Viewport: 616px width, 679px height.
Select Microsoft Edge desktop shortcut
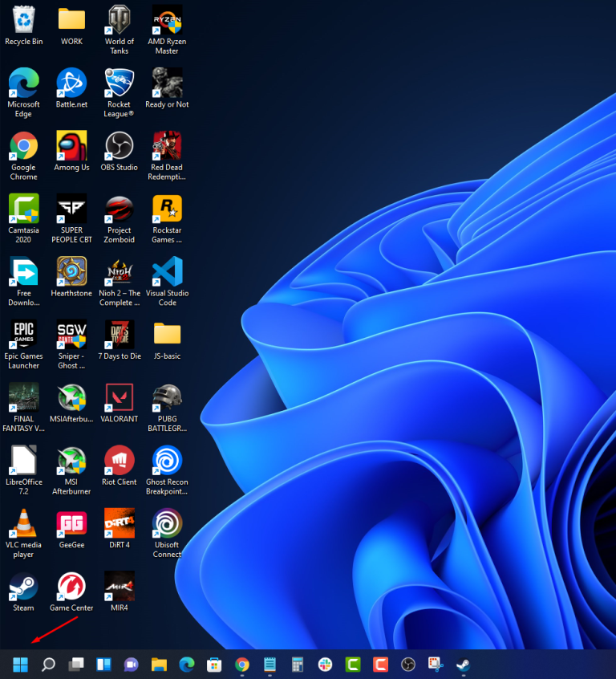[x=24, y=92]
